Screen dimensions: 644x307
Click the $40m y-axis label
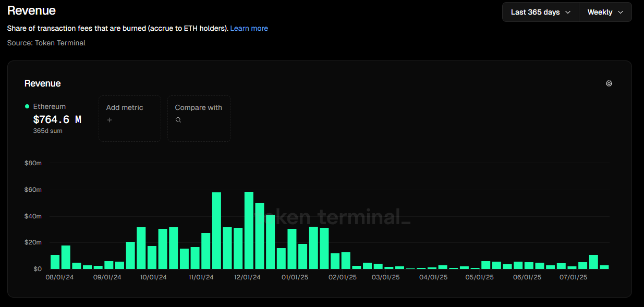pos(33,216)
